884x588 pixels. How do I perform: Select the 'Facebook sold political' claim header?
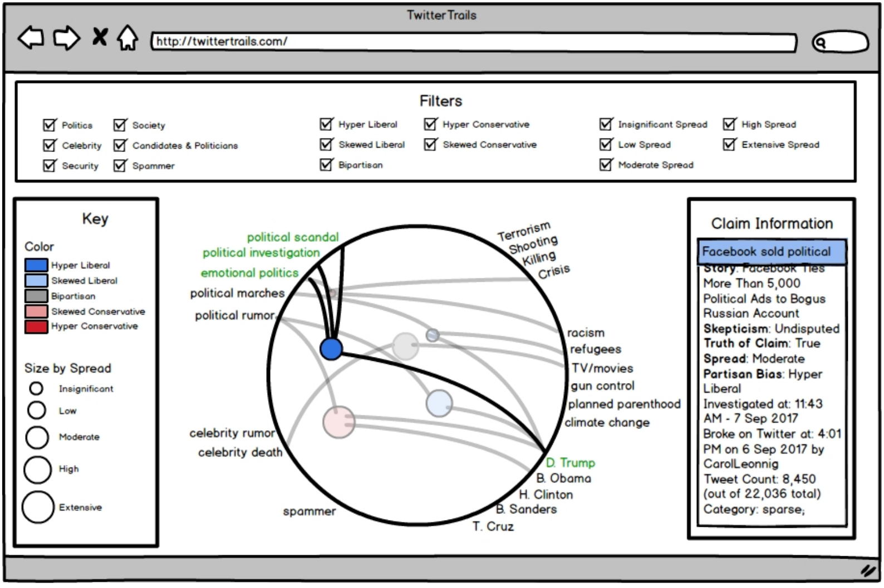[x=772, y=252]
